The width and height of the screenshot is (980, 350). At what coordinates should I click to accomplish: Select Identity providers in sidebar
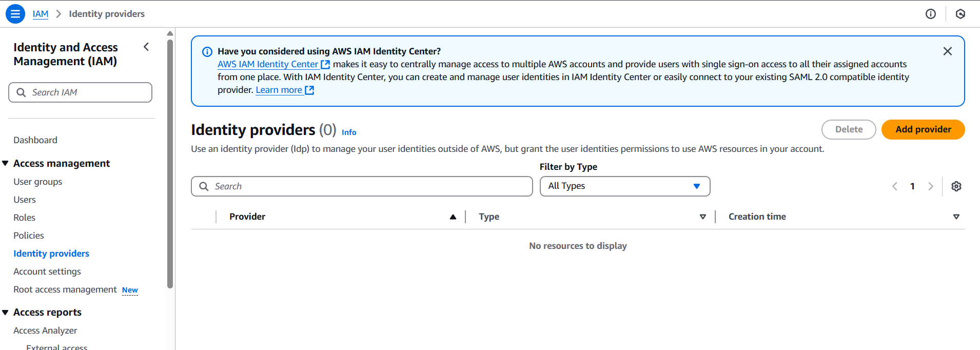tap(51, 254)
